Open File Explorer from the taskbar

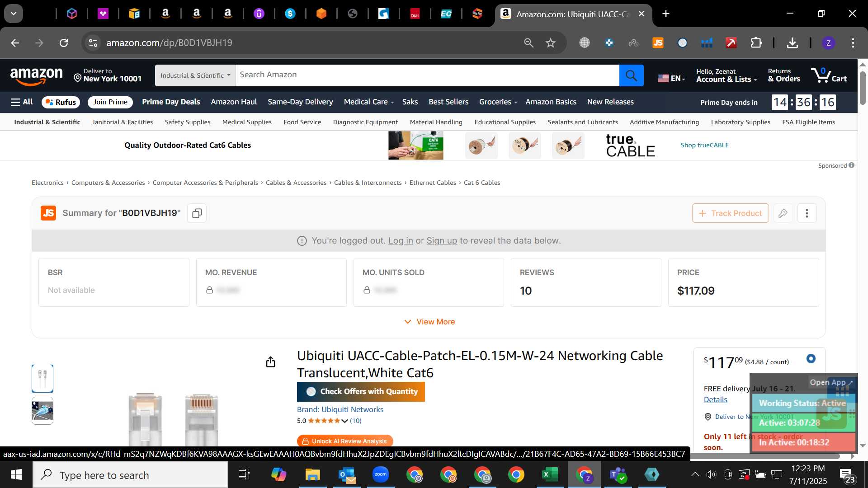(x=312, y=475)
